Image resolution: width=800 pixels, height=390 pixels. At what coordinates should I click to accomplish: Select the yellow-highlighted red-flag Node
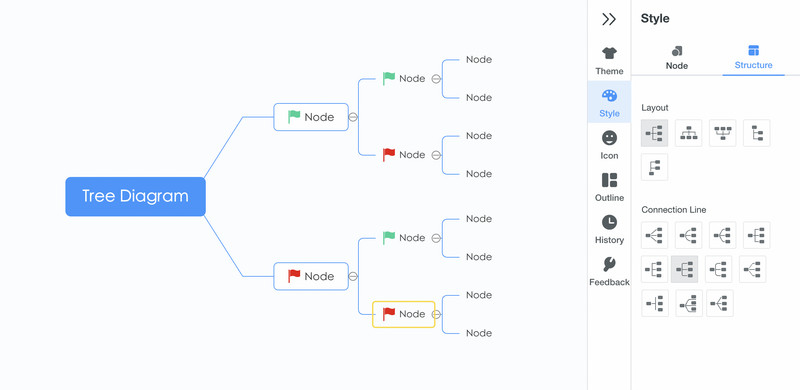(x=404, y=314)
